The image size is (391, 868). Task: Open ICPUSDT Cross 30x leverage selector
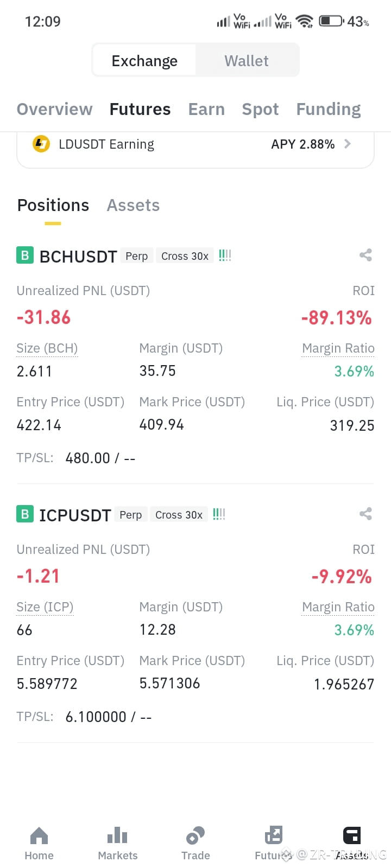179,515
